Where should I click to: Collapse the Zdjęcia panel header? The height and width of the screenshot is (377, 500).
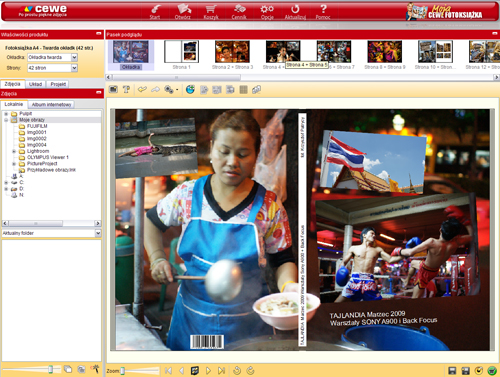tap(99, 93)
